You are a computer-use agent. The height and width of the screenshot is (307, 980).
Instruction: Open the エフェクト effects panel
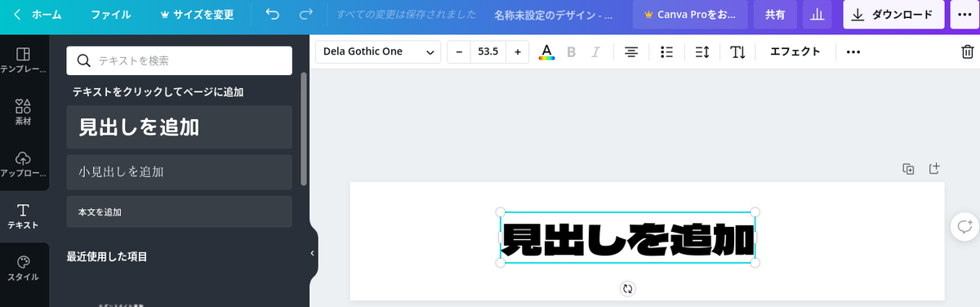click(x=795, y=51)
